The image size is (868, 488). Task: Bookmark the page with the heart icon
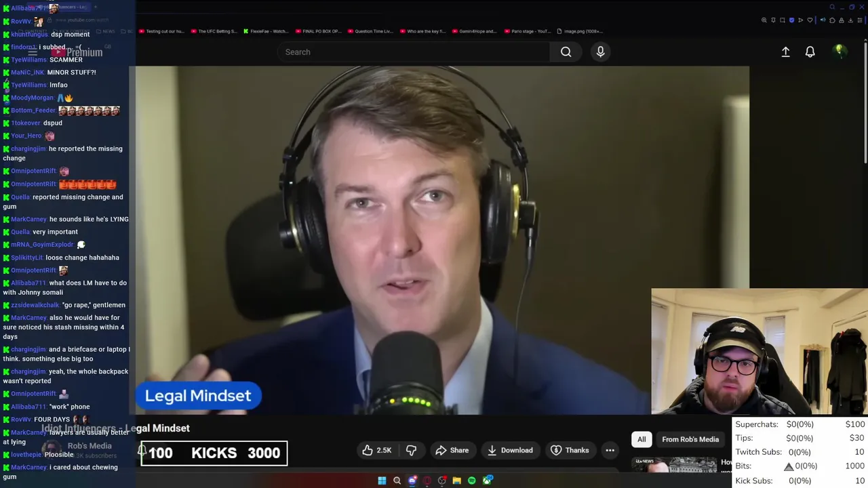pyautogui.click(x=810, y=20)
